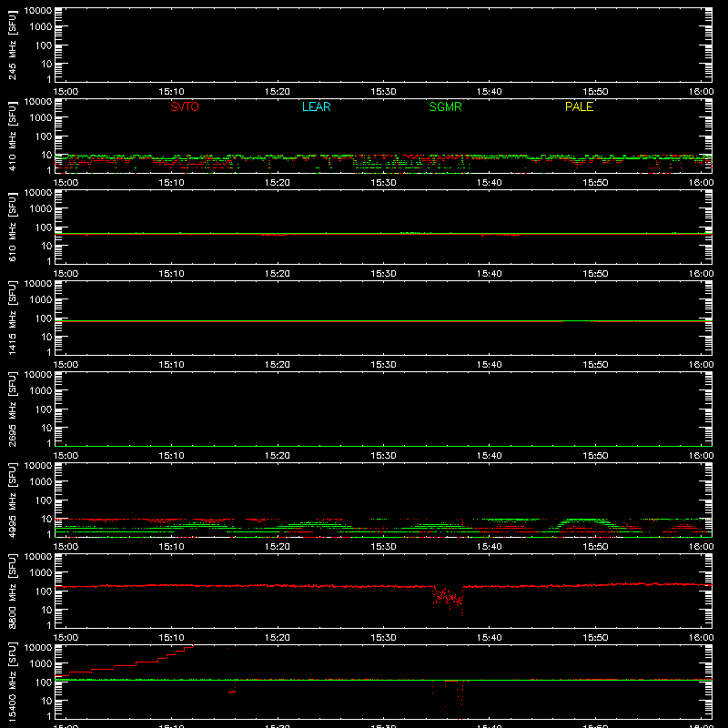
Task: Click 15:30 time label of 245 MHz panel
Action: tap(383, 92)
